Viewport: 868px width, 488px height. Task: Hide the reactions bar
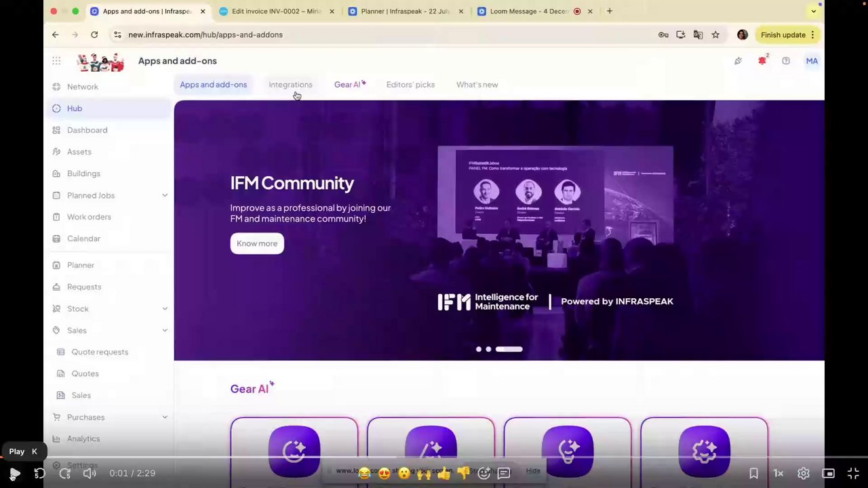(533, 471)
